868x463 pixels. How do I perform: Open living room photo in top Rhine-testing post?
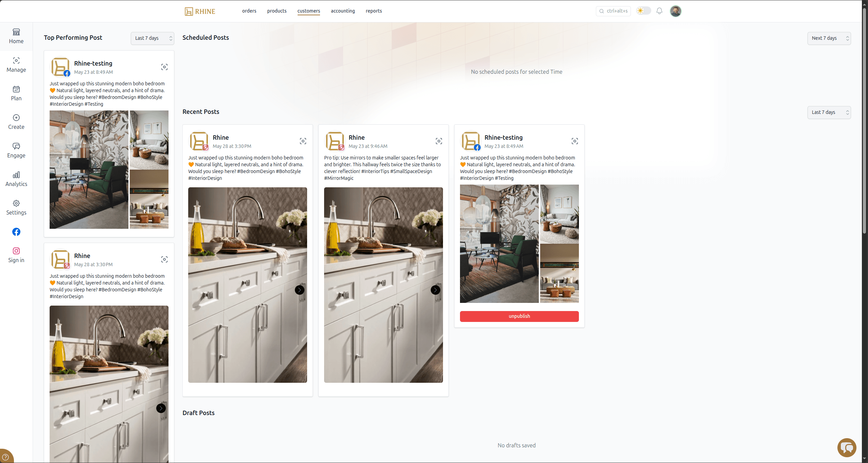pyautogui.click(x=149, y=140)
